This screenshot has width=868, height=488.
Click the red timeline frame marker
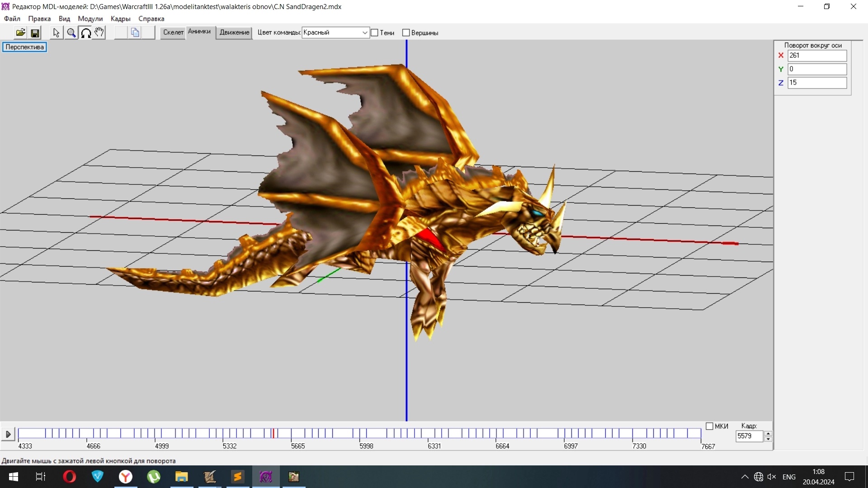[273, 433]
